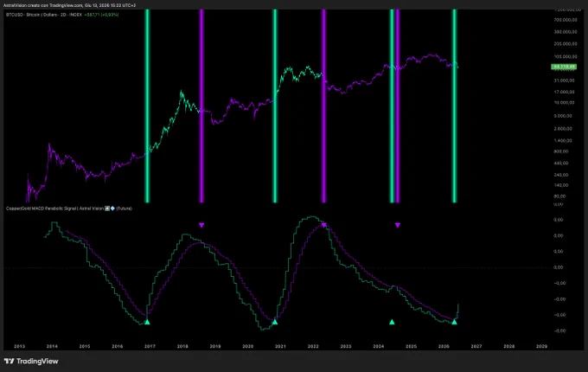Click the green up-triangle signal near 2017

(147, 322)
